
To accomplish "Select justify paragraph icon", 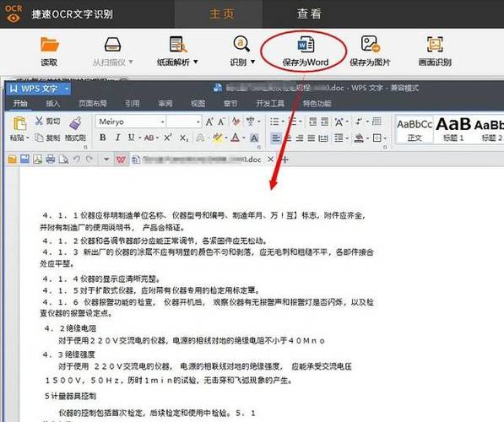I will pyautogui.click(x=312, y=138).
